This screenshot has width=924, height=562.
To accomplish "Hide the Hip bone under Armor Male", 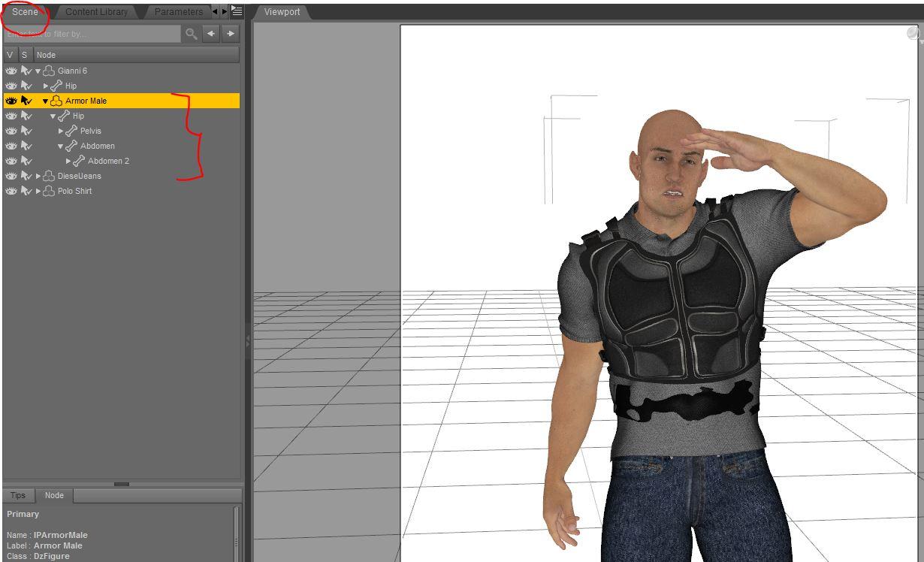I will (11, 116).
